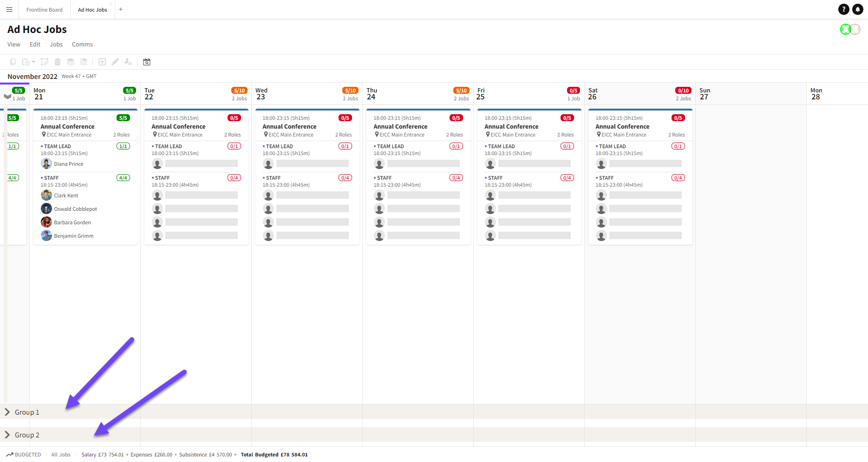Click the faded red-outlined circle icon
The image size is (868, 462).
point(855,29)
